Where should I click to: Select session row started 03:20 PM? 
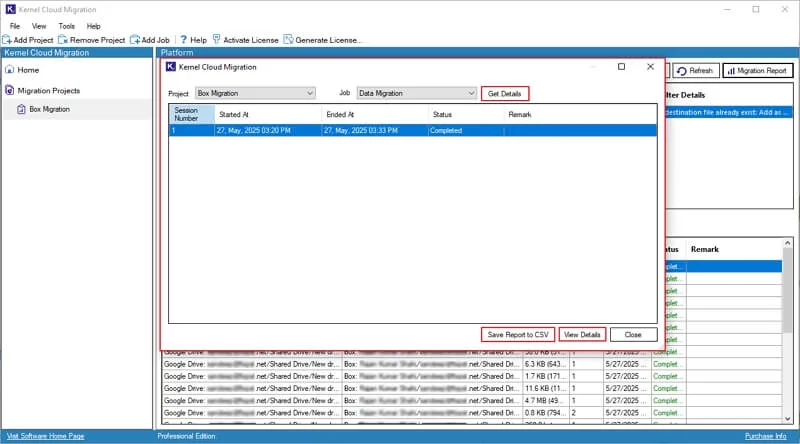pos(413,131)
